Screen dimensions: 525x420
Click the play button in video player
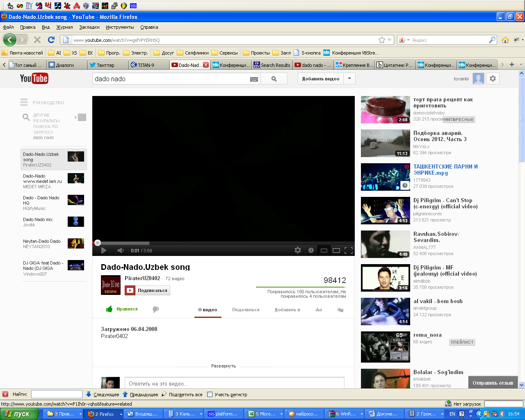[103, 251]
